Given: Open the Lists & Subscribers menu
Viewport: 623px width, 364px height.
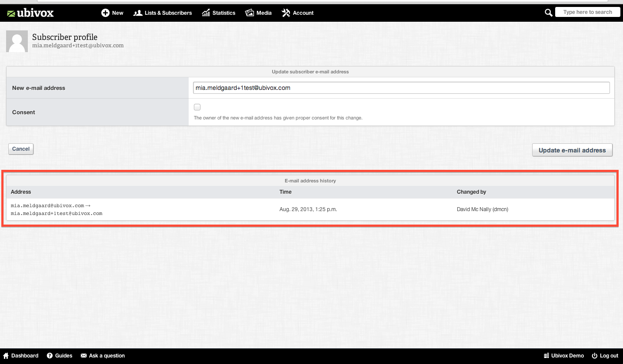Looking at the screenshot, I should (163, 13).
